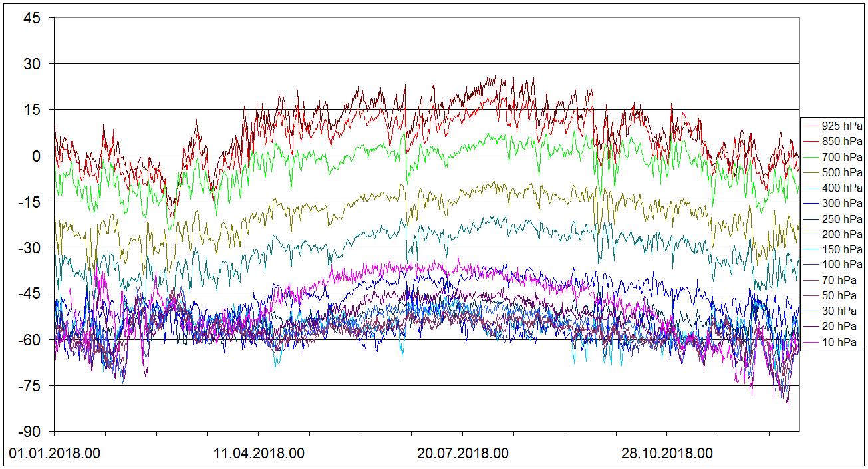Click the 01.01.2018.00 date axis label
Screen dimensions: 868x469
55,454
